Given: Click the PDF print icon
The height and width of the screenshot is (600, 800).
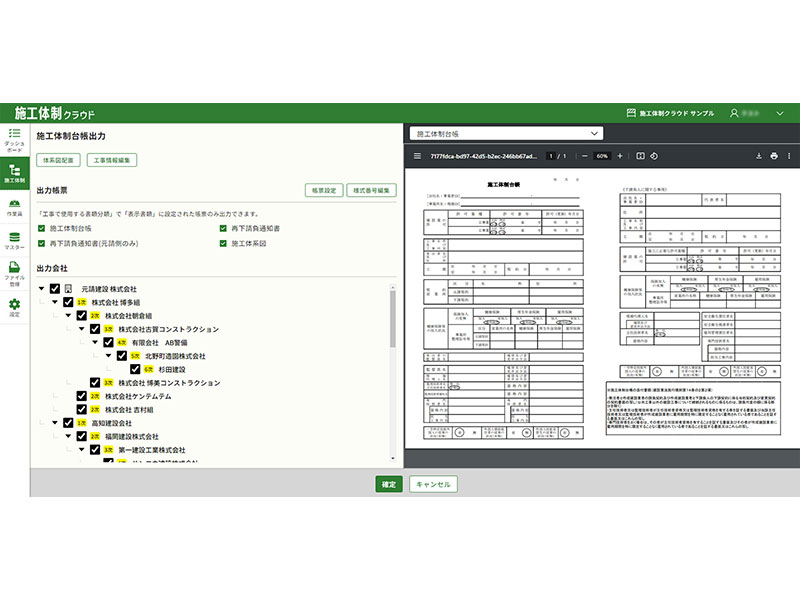Looking at the screenshot, I should click(x=773, y=156).
